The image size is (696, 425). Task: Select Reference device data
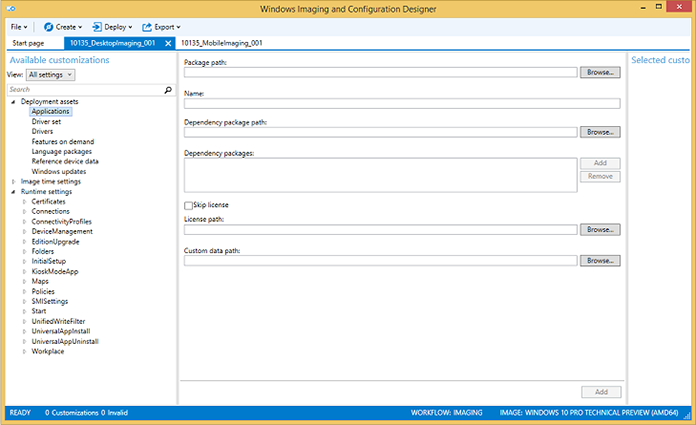(x=65, y=161)
